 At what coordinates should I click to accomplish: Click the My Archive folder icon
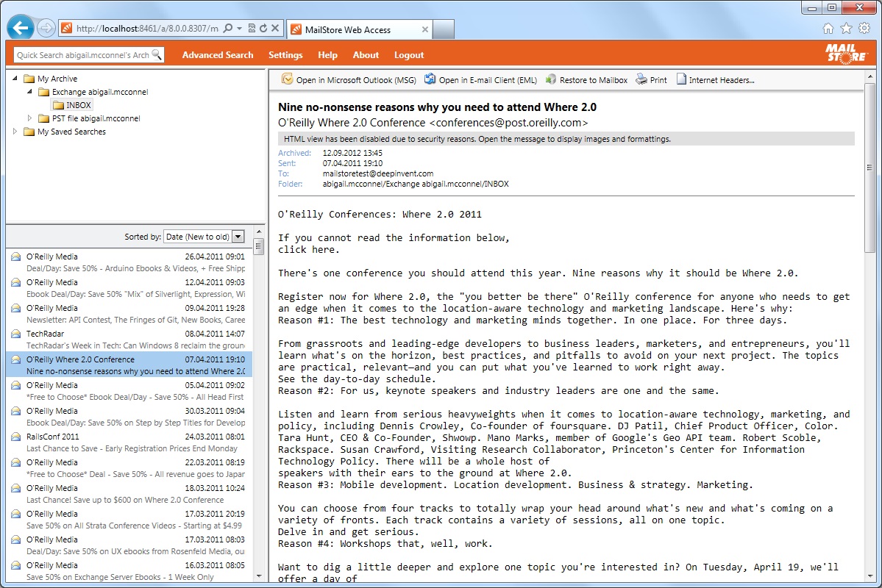(29, 79)
